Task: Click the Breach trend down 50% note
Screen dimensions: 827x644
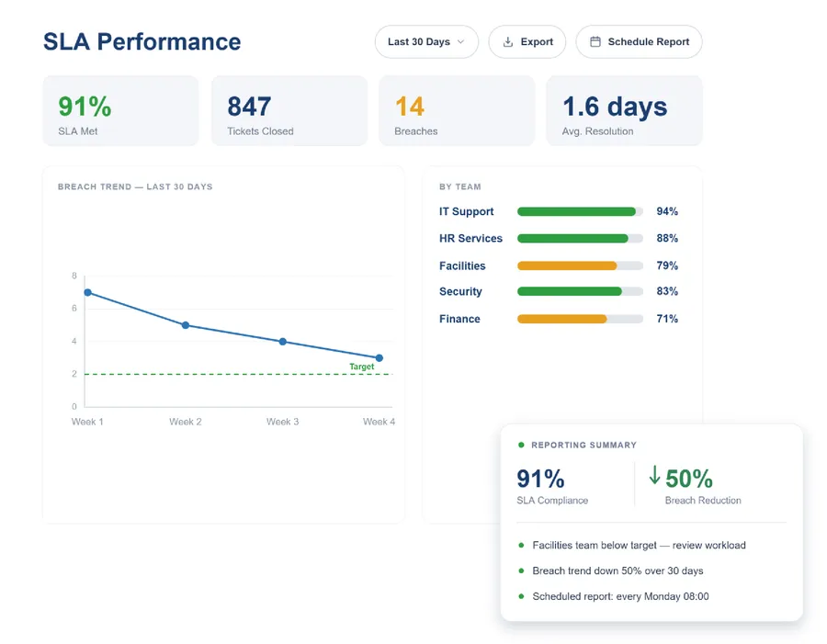Action: click(617, 571)
